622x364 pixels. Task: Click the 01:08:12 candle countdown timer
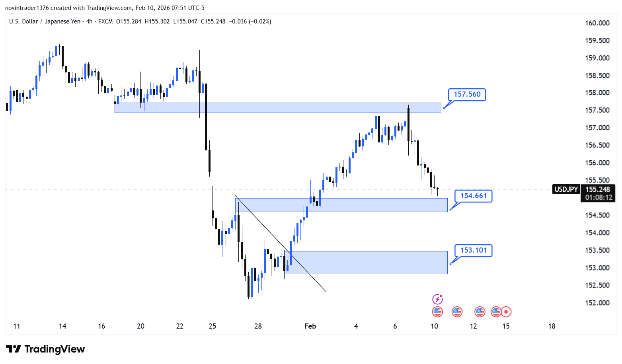click(599, 197)
